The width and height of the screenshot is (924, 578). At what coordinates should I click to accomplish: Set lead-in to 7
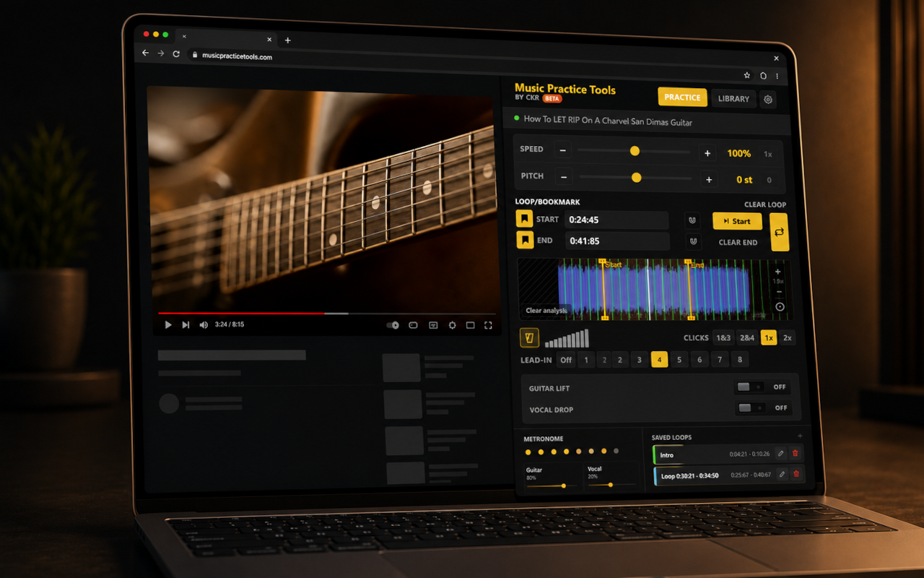click(720, 360)
